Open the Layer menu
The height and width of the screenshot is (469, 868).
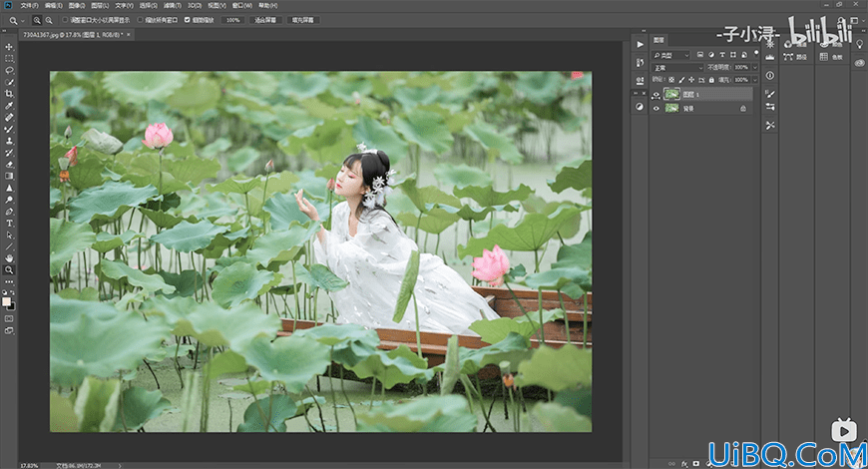(x=100, y=6)
